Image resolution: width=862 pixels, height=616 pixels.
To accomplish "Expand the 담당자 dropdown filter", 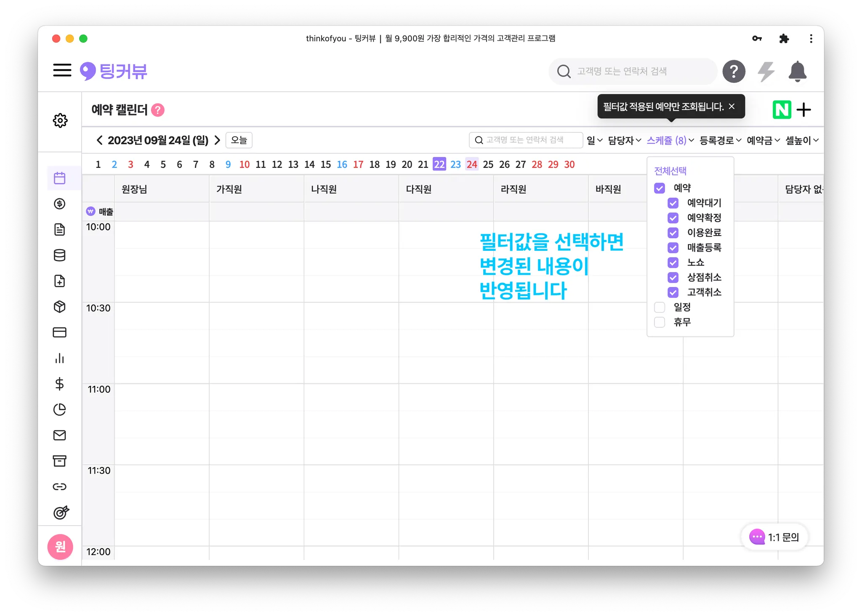I will (624, 141).
